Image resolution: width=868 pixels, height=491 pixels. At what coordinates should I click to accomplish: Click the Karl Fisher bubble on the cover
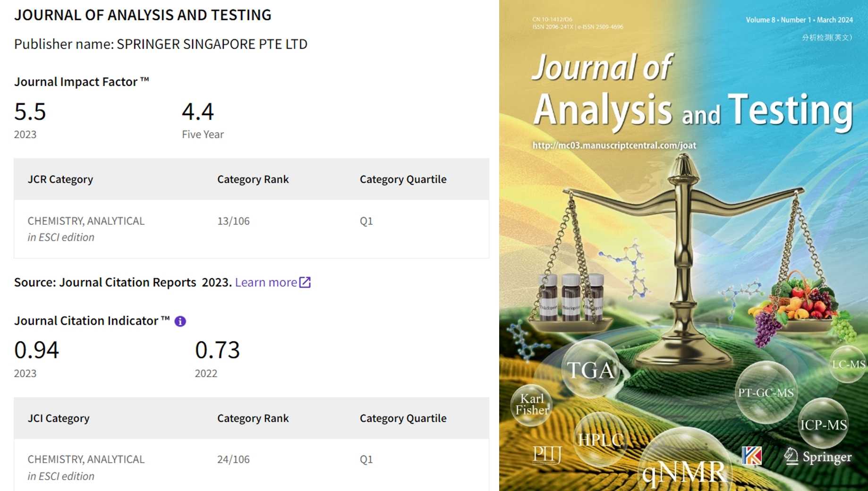click(532, 404)
